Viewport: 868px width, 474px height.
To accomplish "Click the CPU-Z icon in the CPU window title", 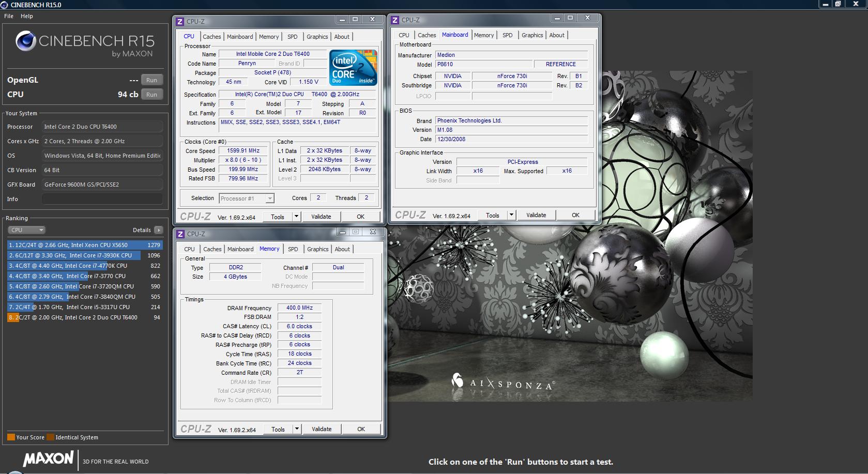I will (x=180, y=22).
